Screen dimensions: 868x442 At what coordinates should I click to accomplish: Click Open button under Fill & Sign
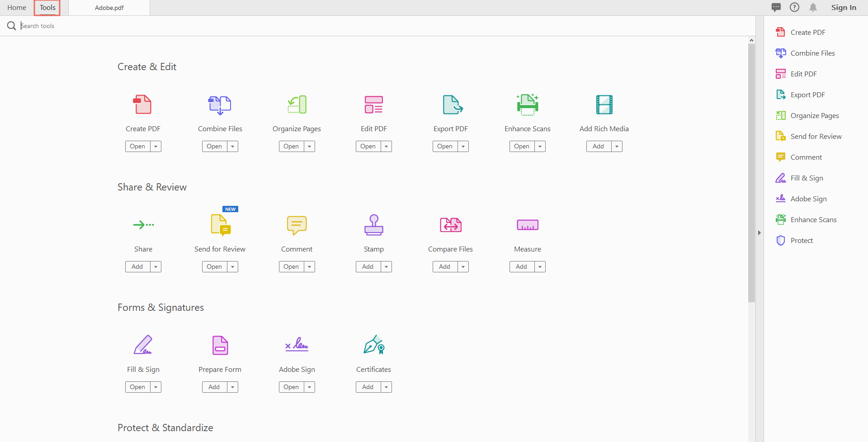[137, 387]
